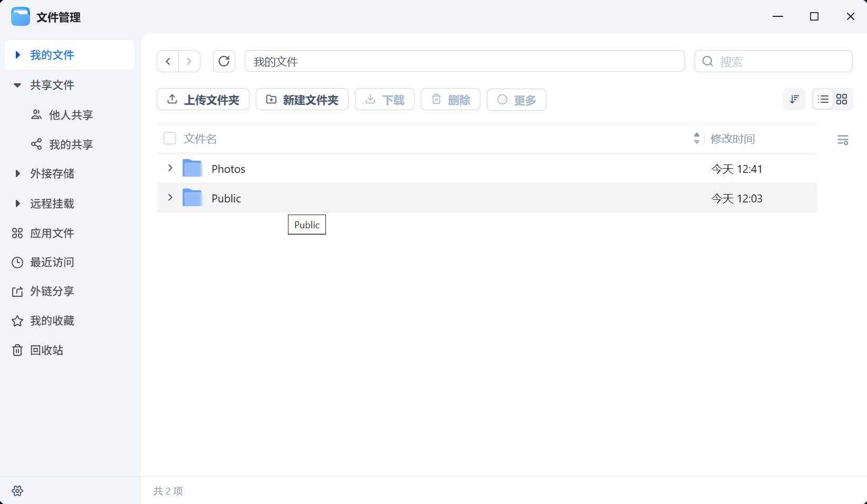Click the 外链分享 export icon
This screenshot has height=504, width=867.
(17, 292)
